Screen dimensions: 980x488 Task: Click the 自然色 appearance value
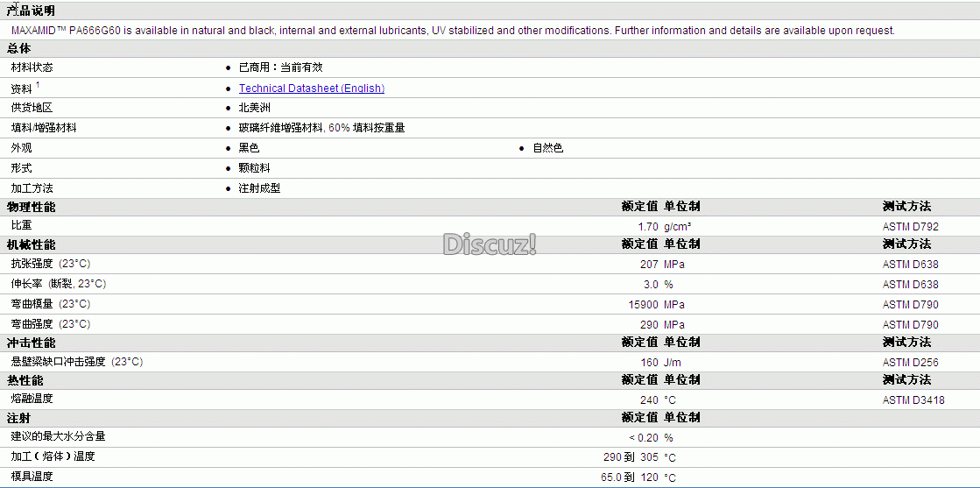click(x=548, y=148)
